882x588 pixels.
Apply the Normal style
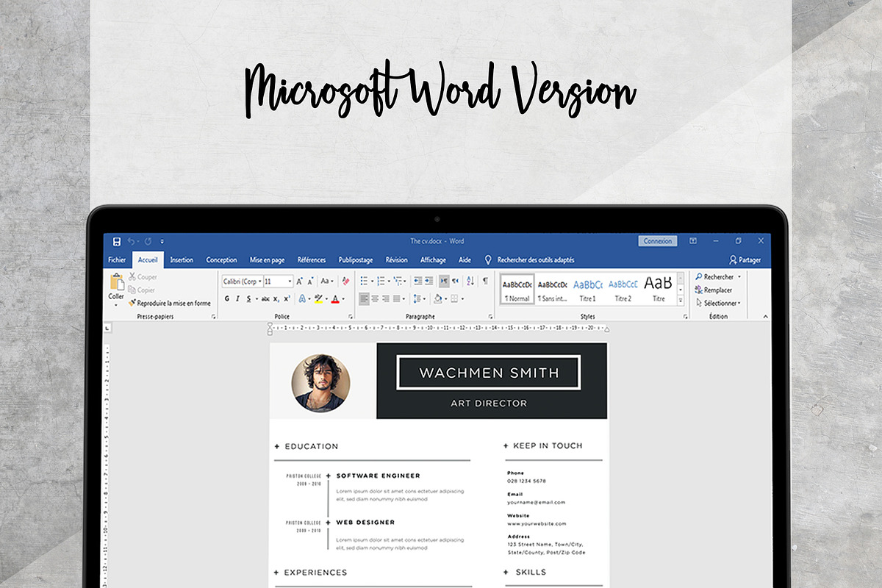point(517,290)
